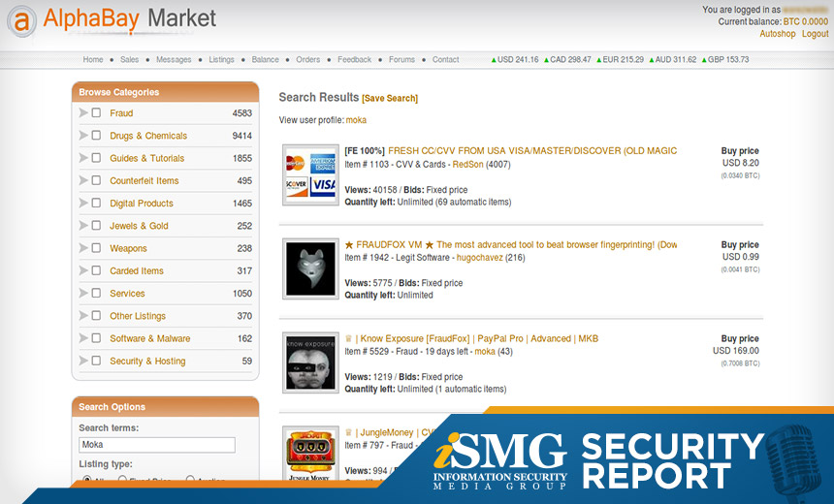Open the Forums link
This screenshot has width=834, height=504.
(x=401, y=59)
